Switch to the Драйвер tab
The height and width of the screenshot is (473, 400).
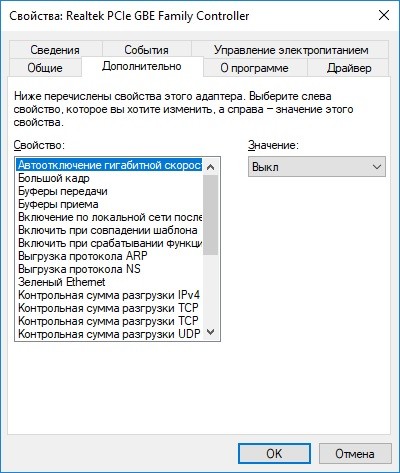coord(349,68)
